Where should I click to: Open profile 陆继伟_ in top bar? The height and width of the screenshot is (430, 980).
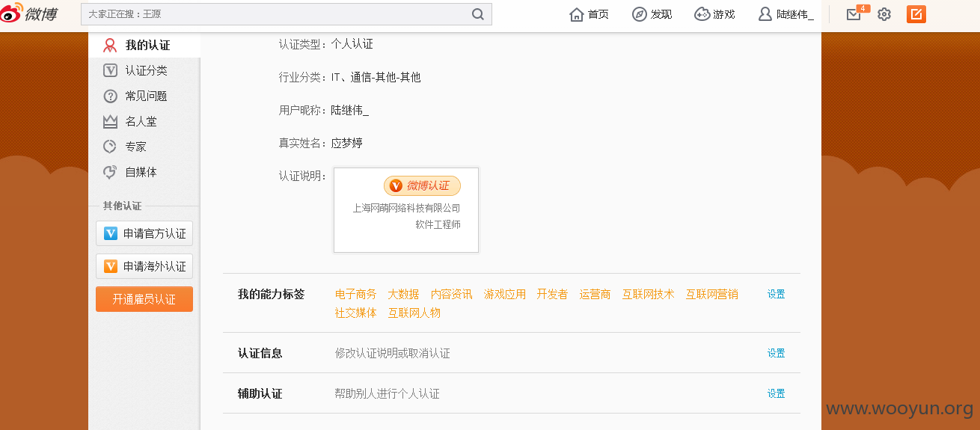click(x=785, y=14)
